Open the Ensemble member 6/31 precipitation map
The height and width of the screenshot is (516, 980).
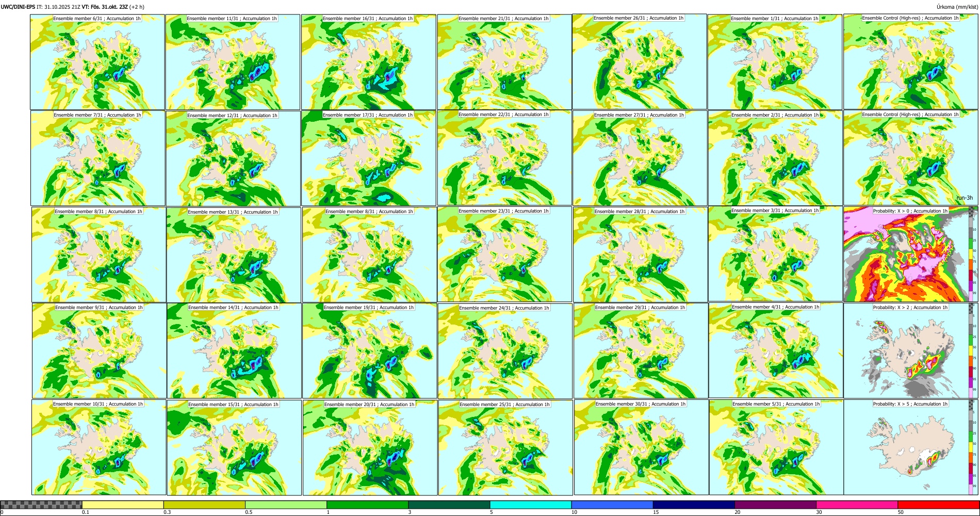[97, 61]
